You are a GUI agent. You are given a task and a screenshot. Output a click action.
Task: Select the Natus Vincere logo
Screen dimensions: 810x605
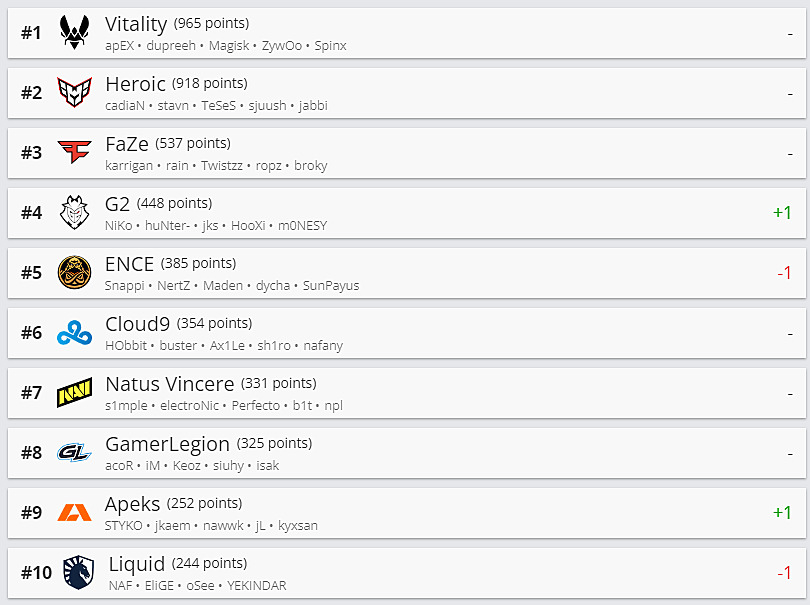point(74,393)
